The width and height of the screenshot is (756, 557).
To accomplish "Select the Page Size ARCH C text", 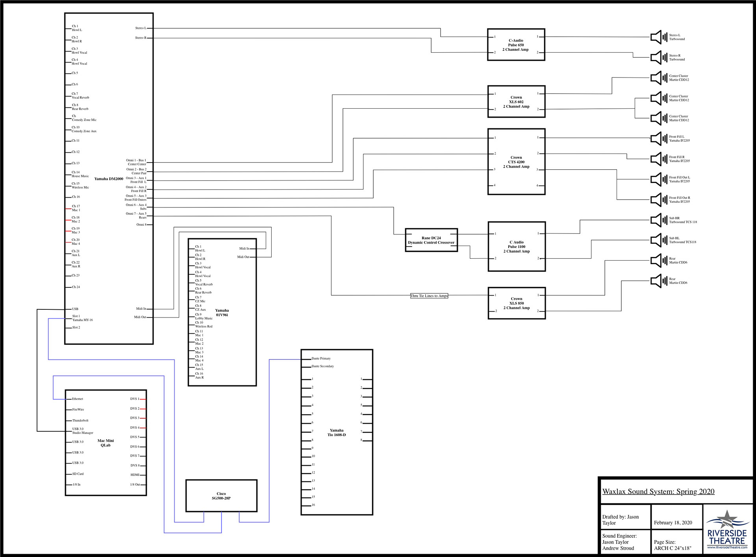I will [x=673, y=545].
